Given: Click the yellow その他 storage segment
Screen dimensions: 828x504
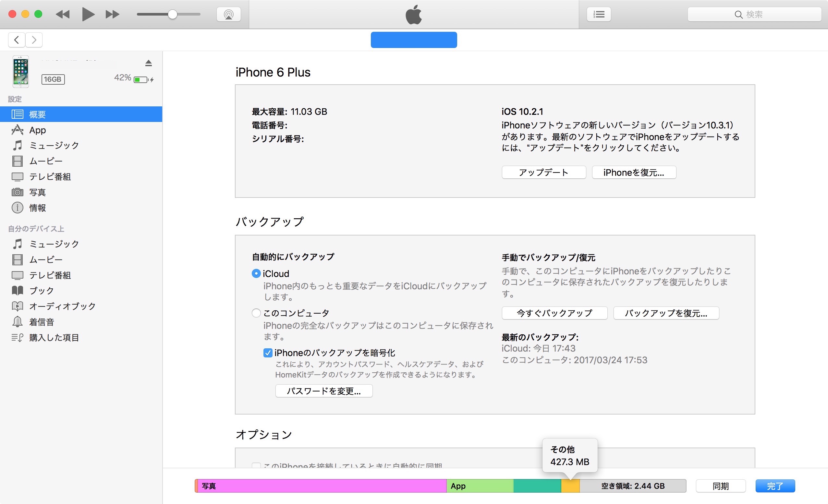Looking at the screenshot, I should coord(570,486).
